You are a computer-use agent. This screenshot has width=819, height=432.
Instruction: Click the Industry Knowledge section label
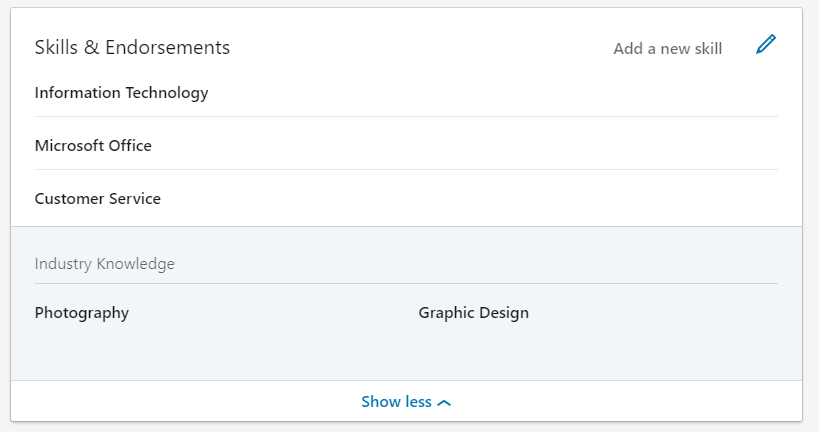pyautogui.click(x=104, y=264)
